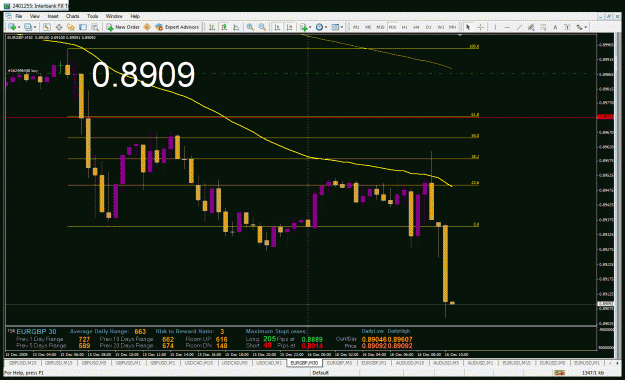The width and height of the screenshot is (625, 380).
Task: Select the D1 timeframe
Action: (x=428, y=27)
